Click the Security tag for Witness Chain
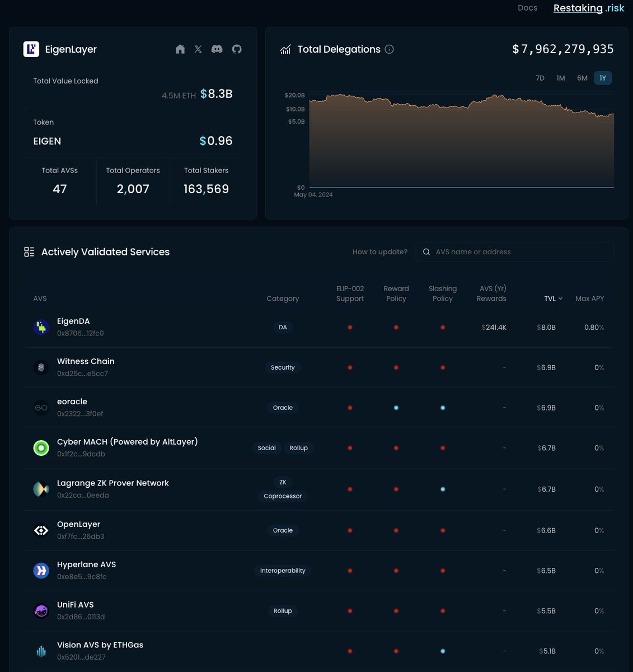633x672 pixels. pos(283,367)
